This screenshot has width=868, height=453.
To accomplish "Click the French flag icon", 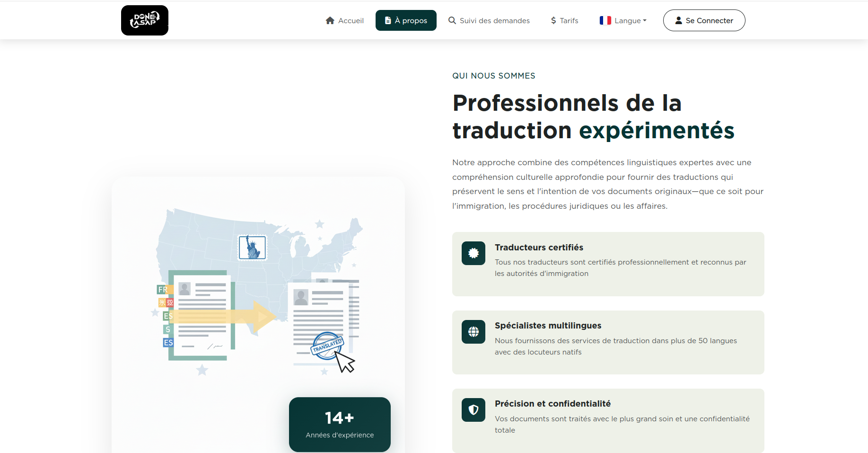I will click(605, 20).
